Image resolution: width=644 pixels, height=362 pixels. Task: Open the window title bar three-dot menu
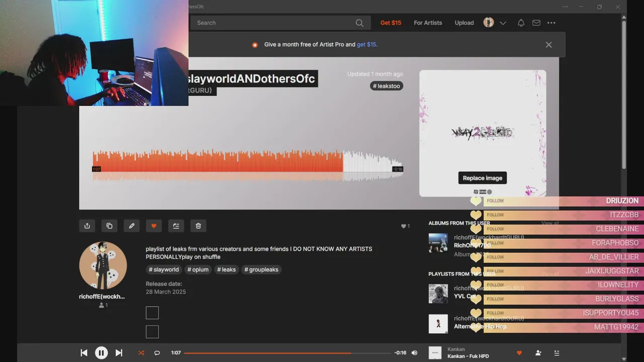point(565,7)
